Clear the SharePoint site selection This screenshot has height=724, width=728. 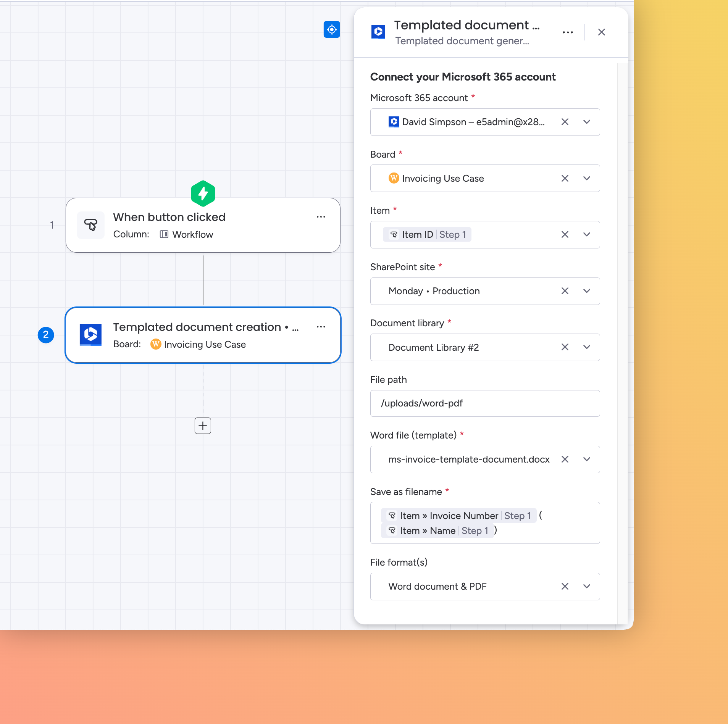click(565, 291)
